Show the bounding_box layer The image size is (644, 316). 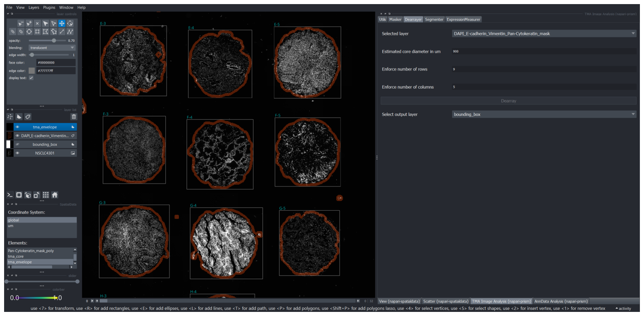tap(17, 144)
